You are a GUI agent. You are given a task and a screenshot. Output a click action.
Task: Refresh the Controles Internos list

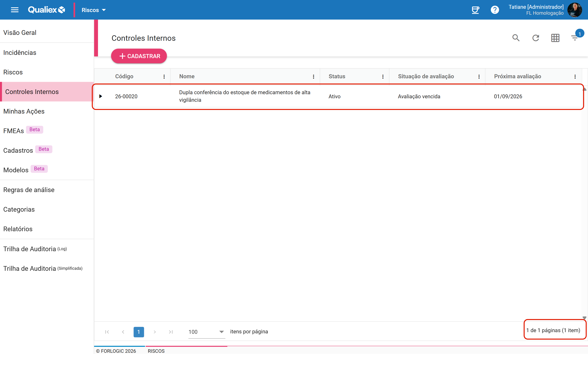536,38
